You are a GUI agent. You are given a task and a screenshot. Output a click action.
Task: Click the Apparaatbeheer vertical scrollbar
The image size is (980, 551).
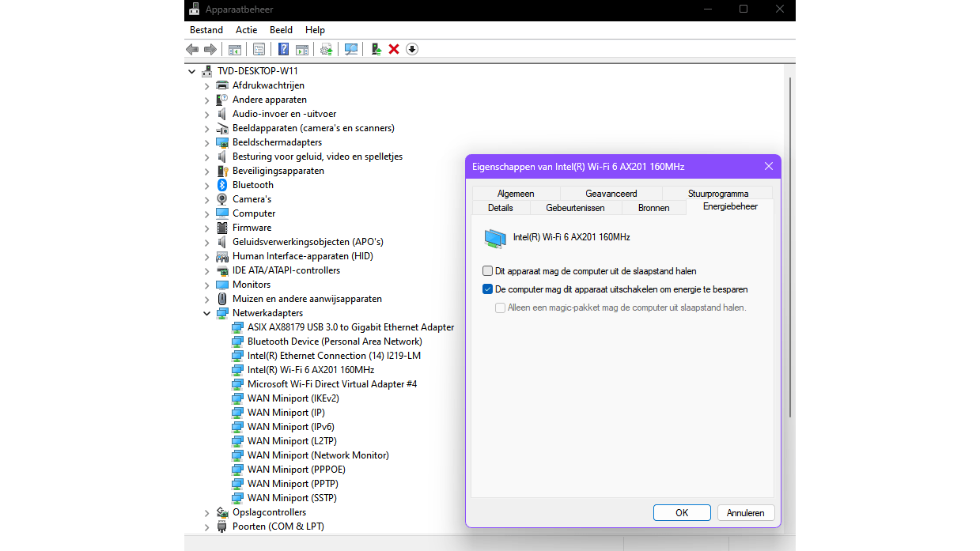(790, 247)
